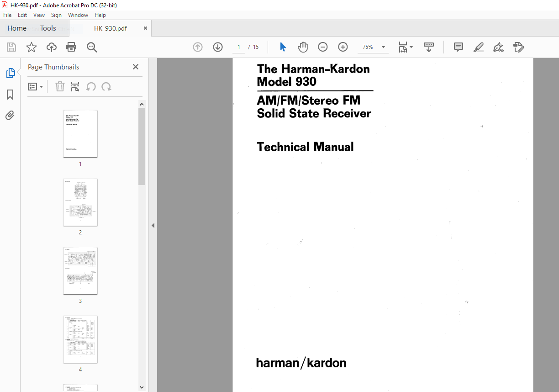Click the page number input field
The height and width of the screenshot is (392, 559).
(x=239, y=47)
